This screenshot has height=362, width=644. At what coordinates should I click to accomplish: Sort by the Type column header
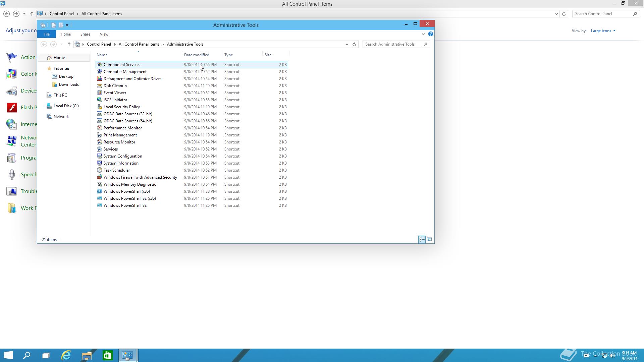pyautogui.click(x=228, y=55)
